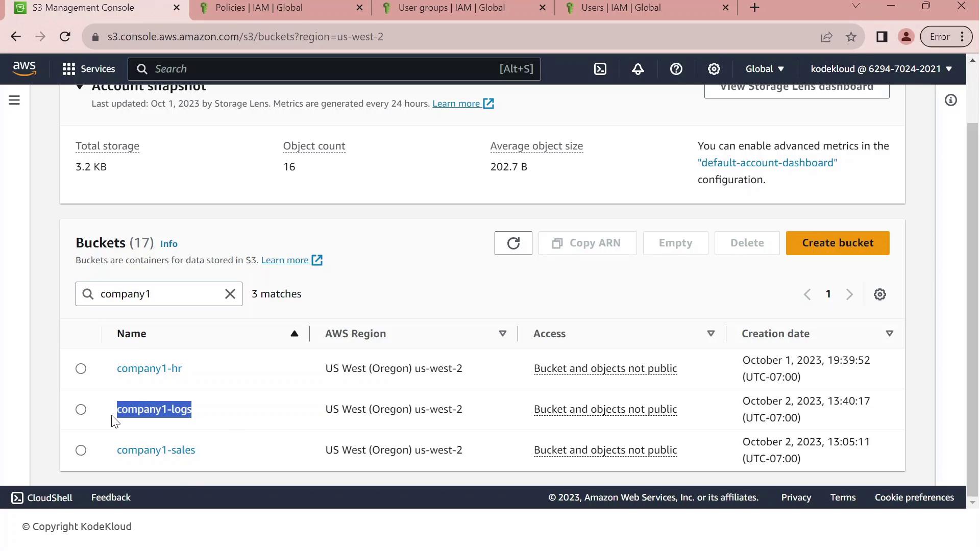Expand the Global region dropdown
The width and height of the screenshot is (980, 551).
click(764, 69)
